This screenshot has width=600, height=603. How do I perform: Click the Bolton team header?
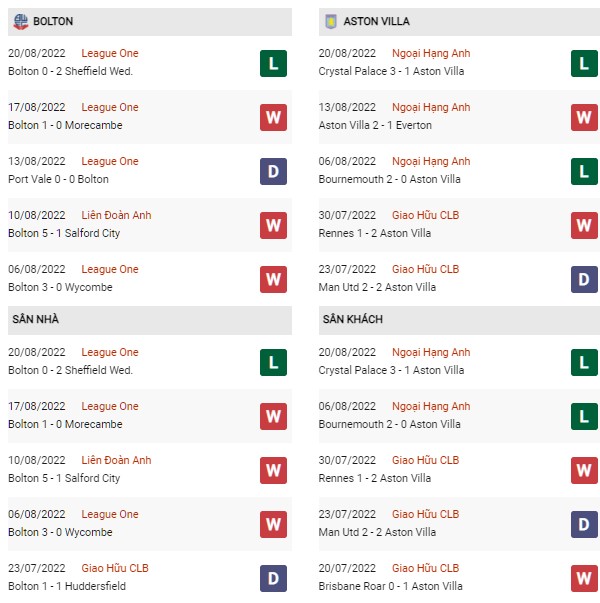(150, 22)
